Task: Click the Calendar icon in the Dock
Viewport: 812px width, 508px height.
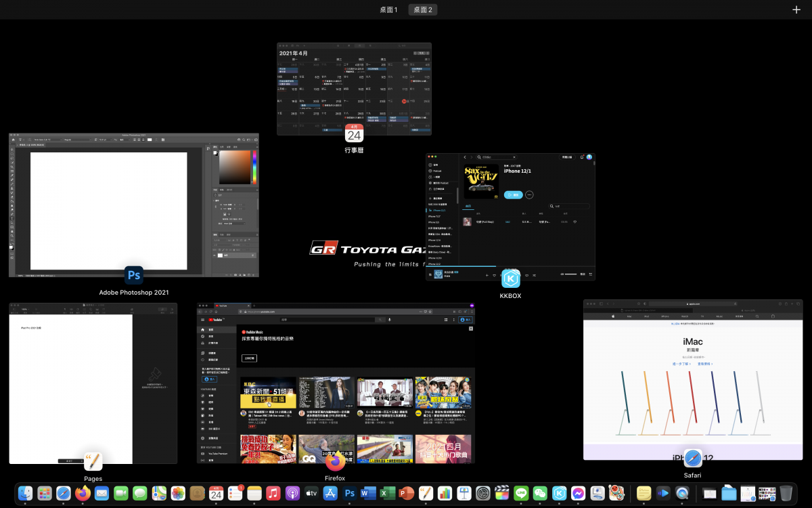Action: (216, 494)
